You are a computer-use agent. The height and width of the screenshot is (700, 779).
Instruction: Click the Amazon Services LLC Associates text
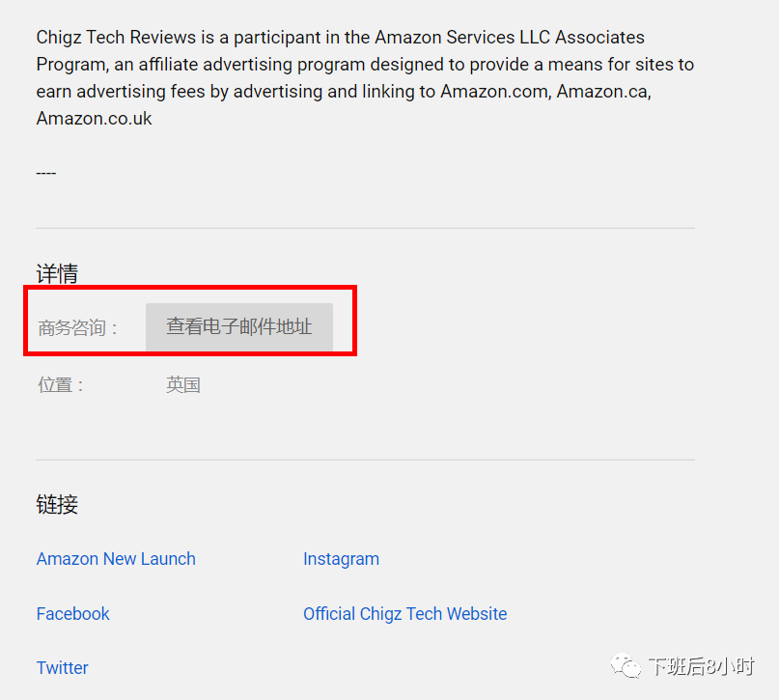(510, 38)
